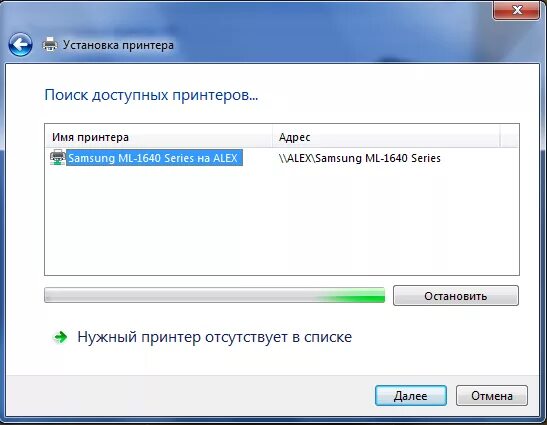547x425 pixels.
Task: Stop search with Остановить button
Action: [456, 296]
